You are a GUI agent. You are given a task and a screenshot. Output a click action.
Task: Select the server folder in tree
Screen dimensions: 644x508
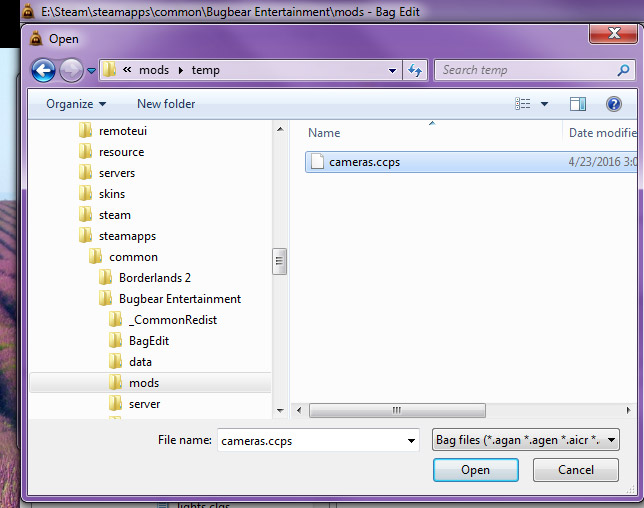[144, 404]
